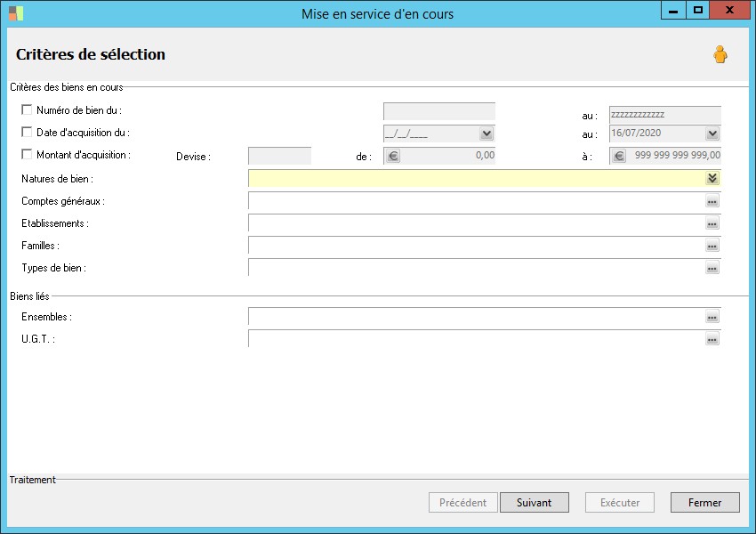The width and height of the screenshot is (756, 534).
Task: Focus the Natures de bien yellow field
Action: pyautogui.click(x=477, y=179)
